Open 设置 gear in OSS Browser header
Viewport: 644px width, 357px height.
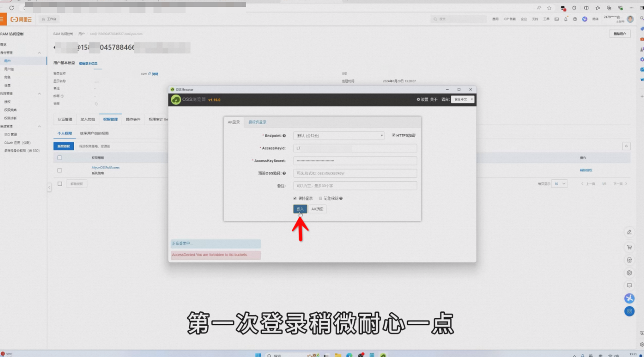[x=422, y=100]
